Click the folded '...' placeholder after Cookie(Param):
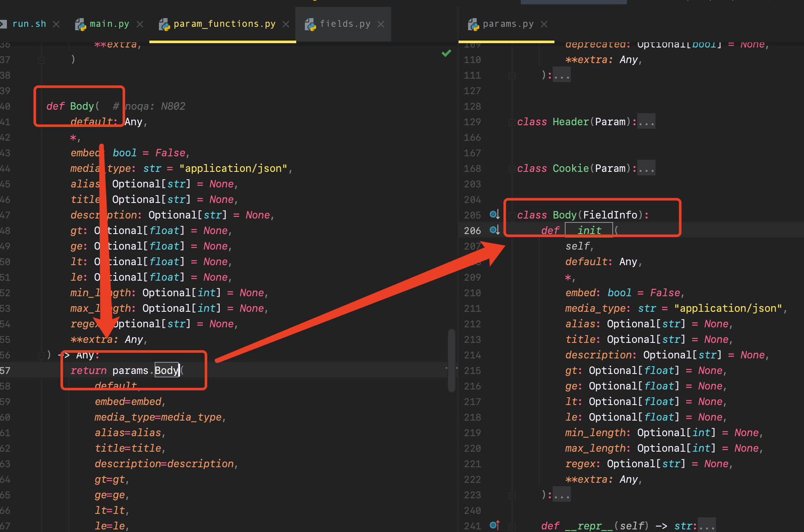Image resolution: width=804 pixels, height=532 pixels. pyautogui.click(x=646, y=168)
